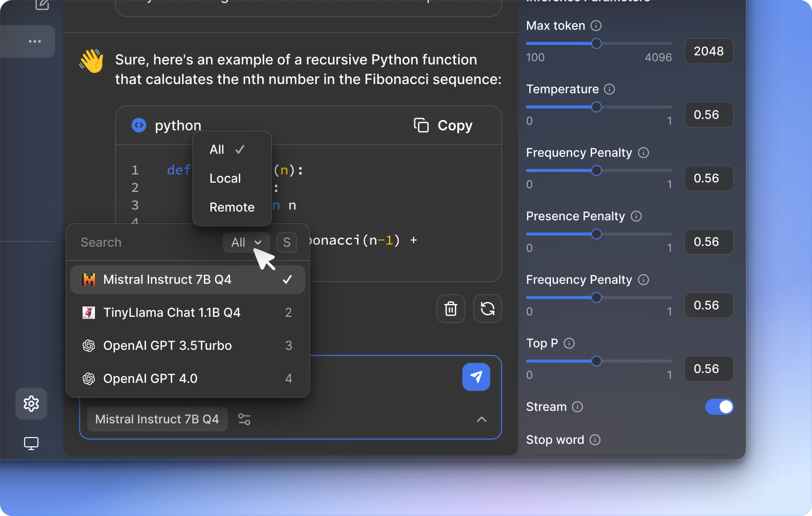Copy the python code block
The height and width of the screenshot is (516, 812).
tap(443, 125)
